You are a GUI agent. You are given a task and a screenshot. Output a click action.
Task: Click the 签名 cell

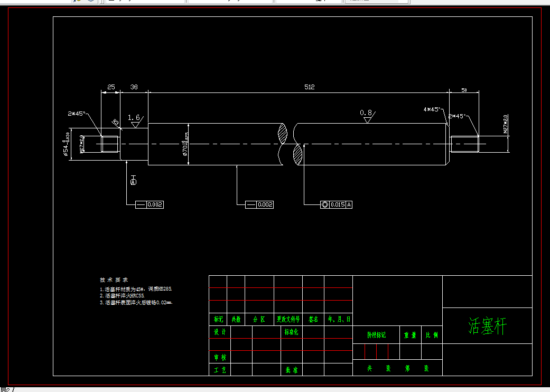pyautogui.click(x=313, y=319)
